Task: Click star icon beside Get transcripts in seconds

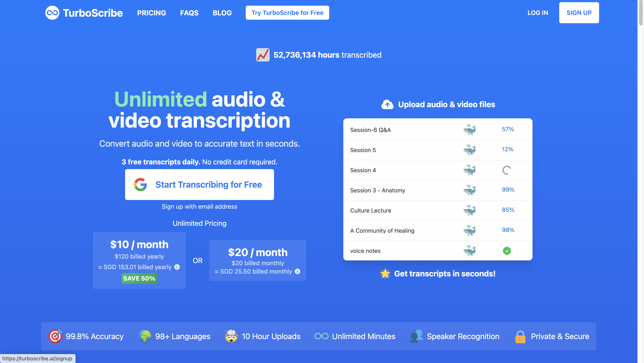Action: click(x=385, y=273)
